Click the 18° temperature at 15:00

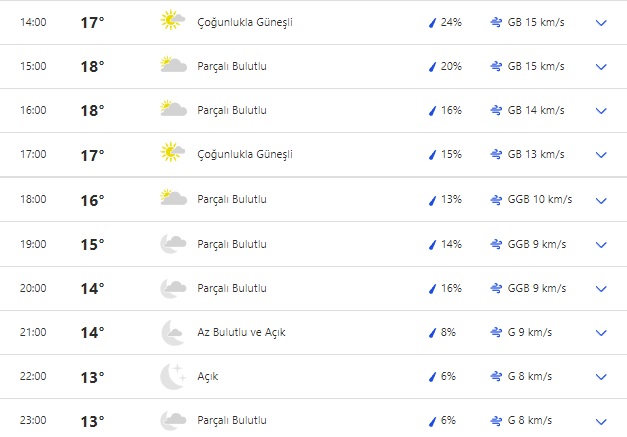[x=92, y=67]
